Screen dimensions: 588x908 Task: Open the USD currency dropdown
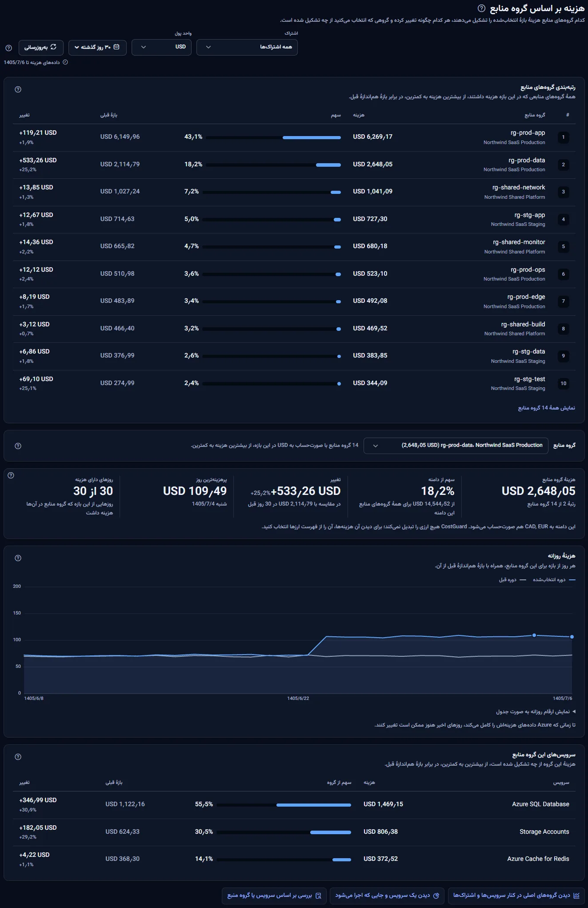162,48
